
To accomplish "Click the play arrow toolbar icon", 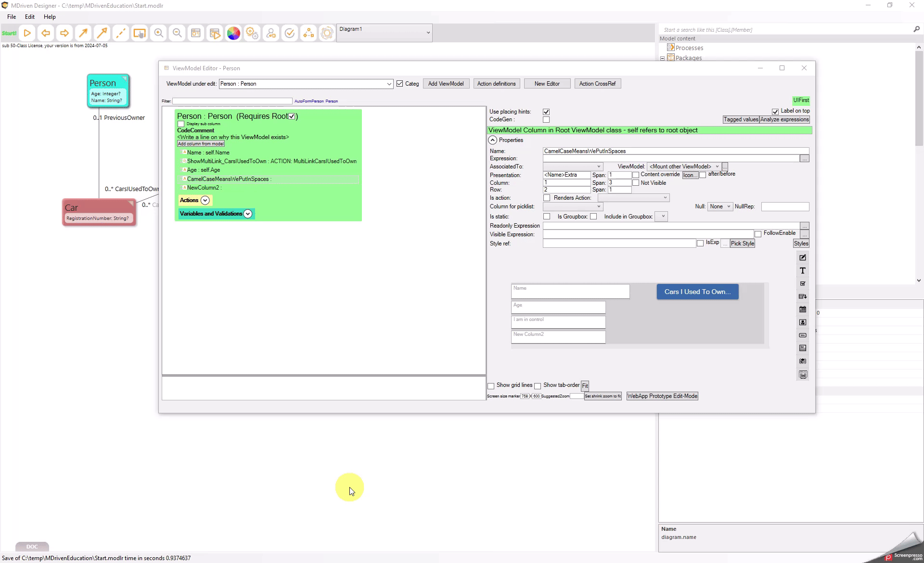I will [x=27, y=33].
